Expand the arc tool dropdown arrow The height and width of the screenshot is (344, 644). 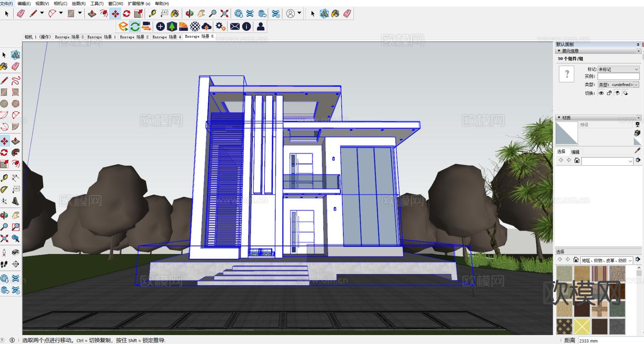pyautogui.click(x=61, y=13)
